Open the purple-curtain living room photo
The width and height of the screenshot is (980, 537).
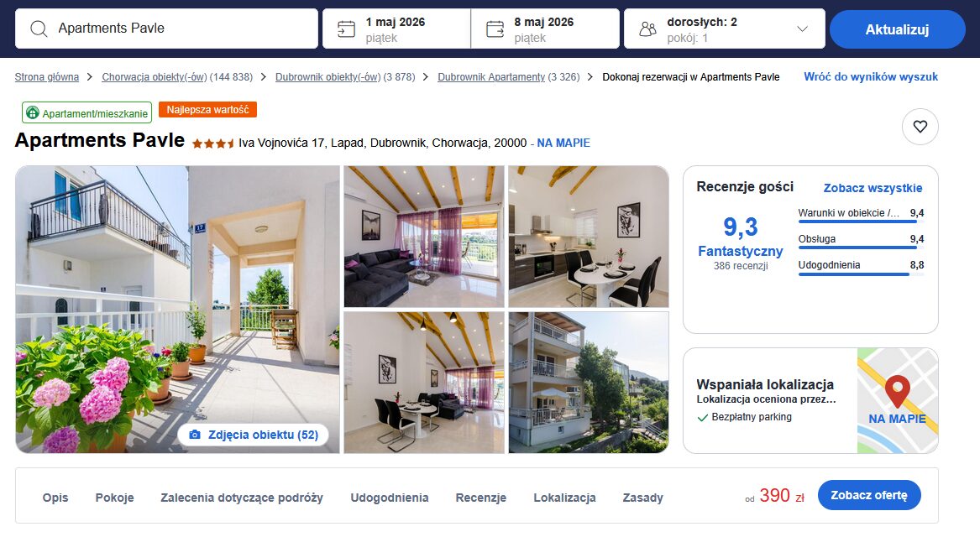[x=424, y=237]
